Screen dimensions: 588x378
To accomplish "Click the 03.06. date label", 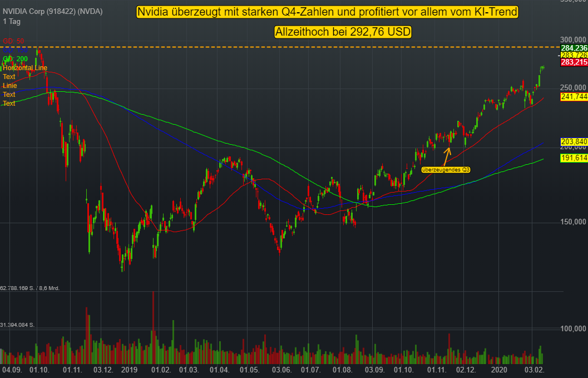I will click(281, 370).
